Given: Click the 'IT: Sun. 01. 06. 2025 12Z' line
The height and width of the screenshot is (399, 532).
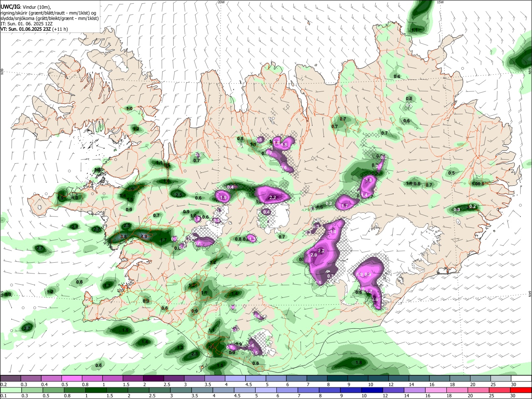Looking at the screenshot, I should coord(27,24).
